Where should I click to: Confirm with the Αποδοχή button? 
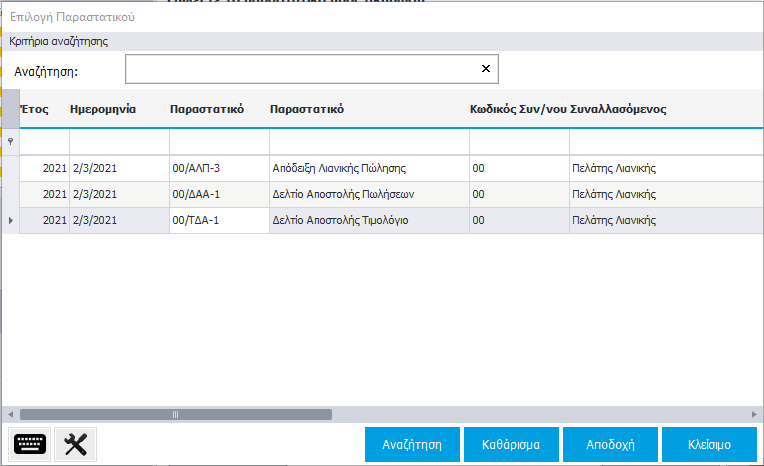[x=610, y=445]
